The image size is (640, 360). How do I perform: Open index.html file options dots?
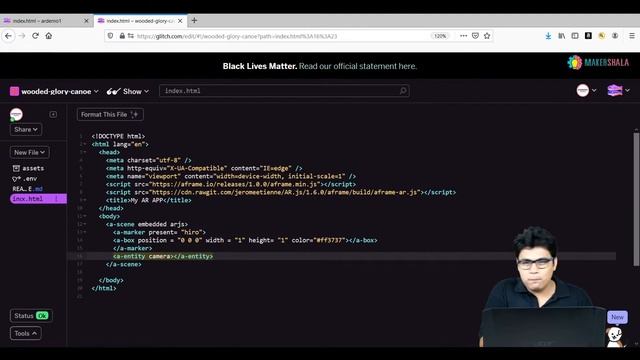coord(56,199)
